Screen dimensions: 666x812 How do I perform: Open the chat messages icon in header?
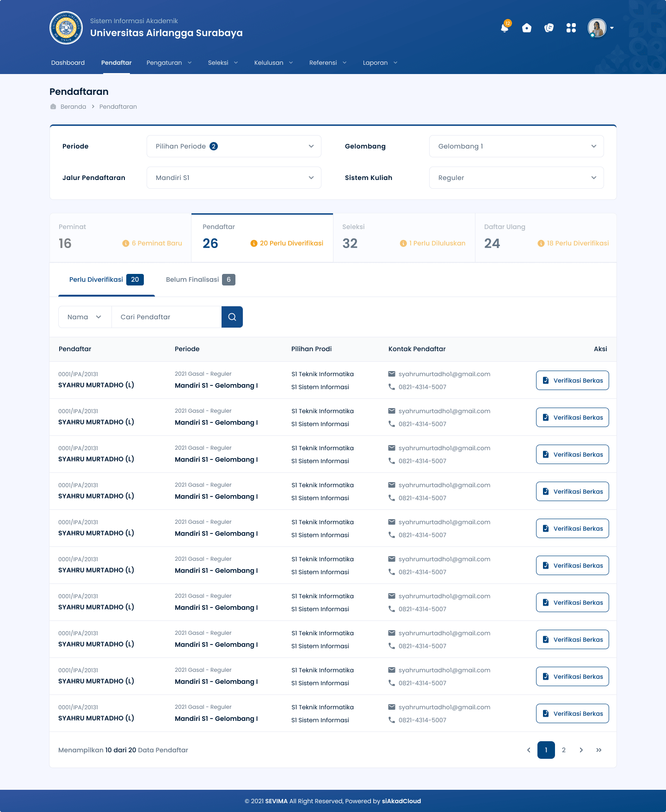549,28
